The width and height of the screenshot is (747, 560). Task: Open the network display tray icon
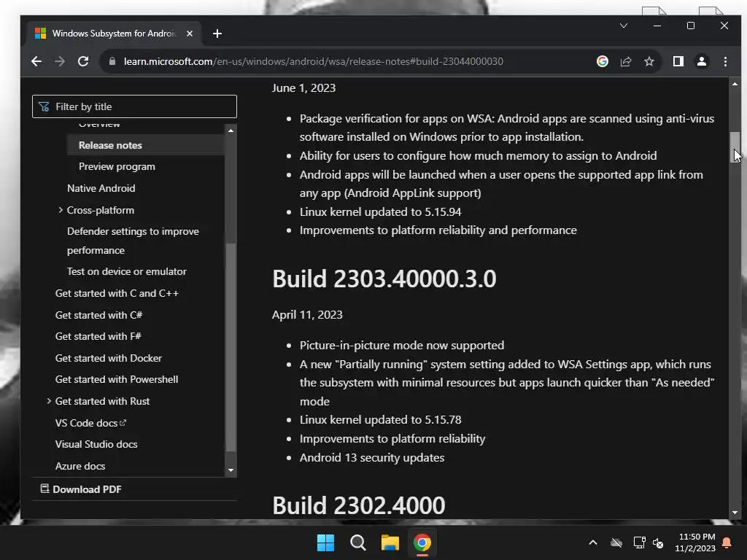[x=639, y=542]
